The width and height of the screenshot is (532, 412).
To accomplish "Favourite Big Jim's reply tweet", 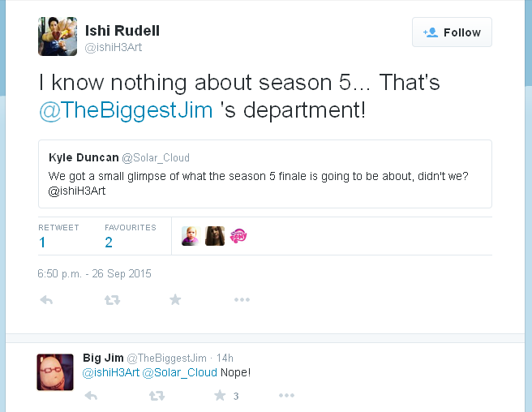I will pos(220,396).
